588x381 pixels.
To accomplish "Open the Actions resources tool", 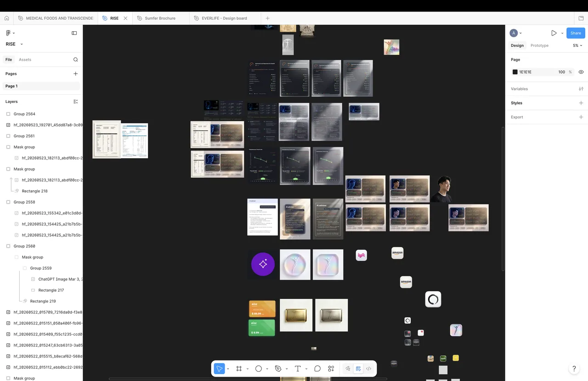I will click(x=331, y=369).
